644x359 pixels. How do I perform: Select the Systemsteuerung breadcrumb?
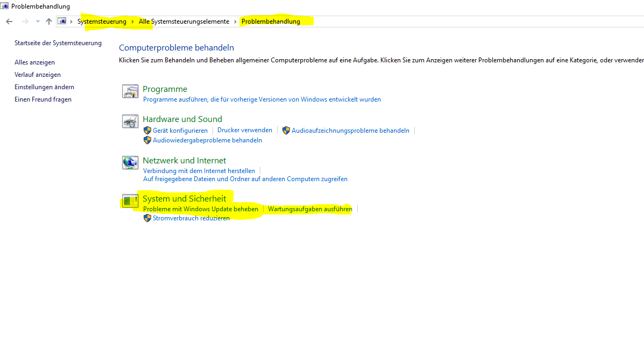click(x=102, y=21)
